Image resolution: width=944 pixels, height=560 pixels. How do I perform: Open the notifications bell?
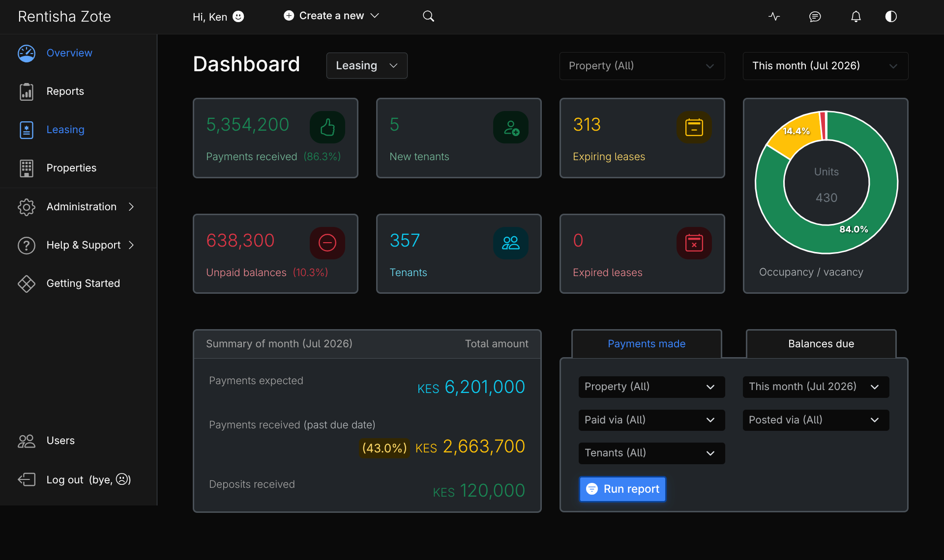click(855, 16)
